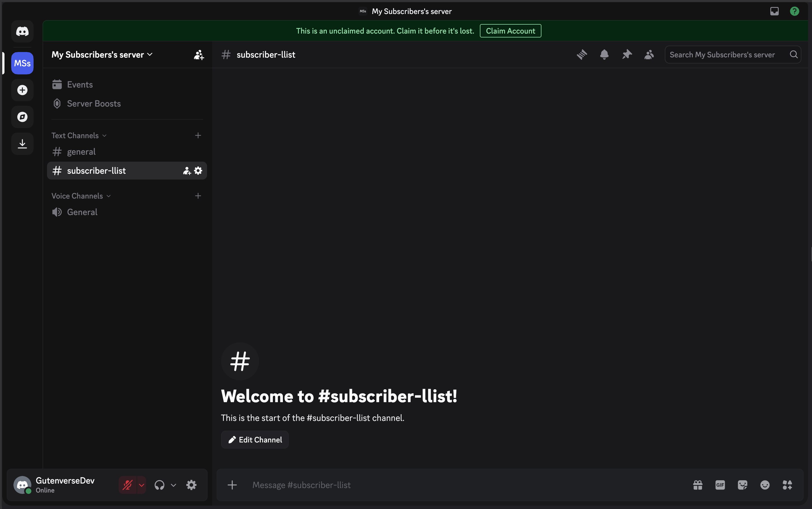Open the Inbox icon in title bar
The width and height of the screenshot is (812, 509).
[774, 11]
